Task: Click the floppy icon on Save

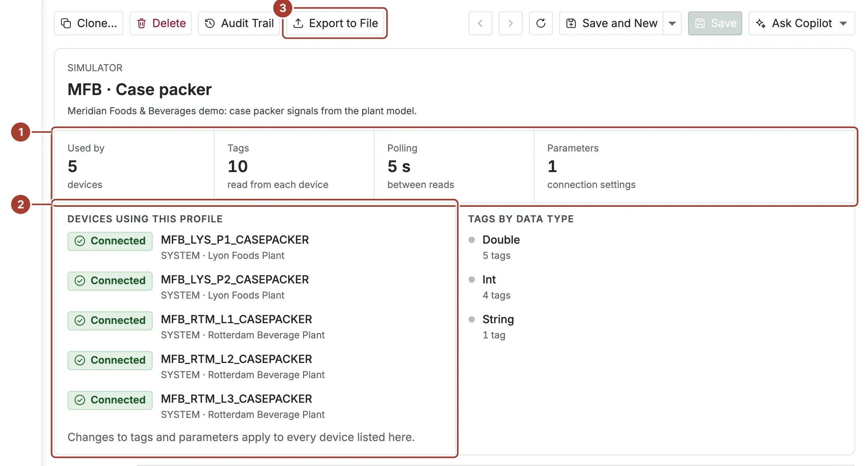Action: [700, 23]
